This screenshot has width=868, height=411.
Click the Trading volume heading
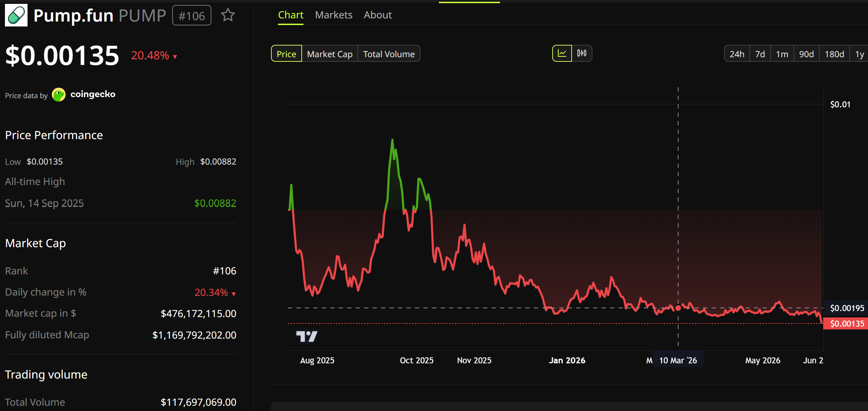pyautogui.click(x=46, y=375)
